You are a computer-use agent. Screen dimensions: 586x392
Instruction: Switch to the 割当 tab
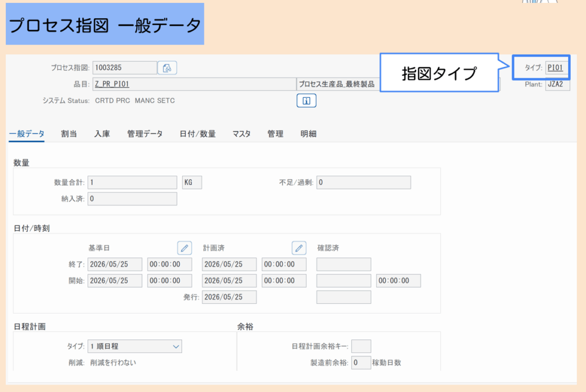pos(69,134)
